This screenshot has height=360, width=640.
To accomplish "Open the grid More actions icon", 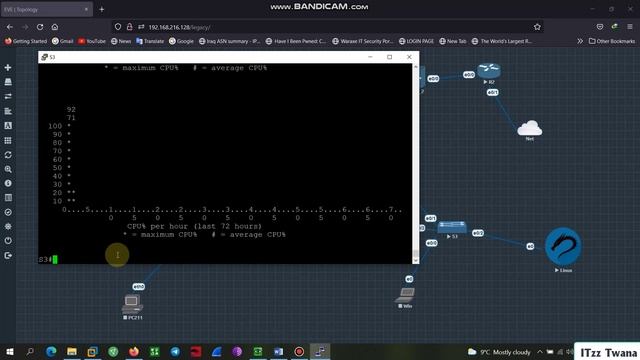I will coord(8,140).
